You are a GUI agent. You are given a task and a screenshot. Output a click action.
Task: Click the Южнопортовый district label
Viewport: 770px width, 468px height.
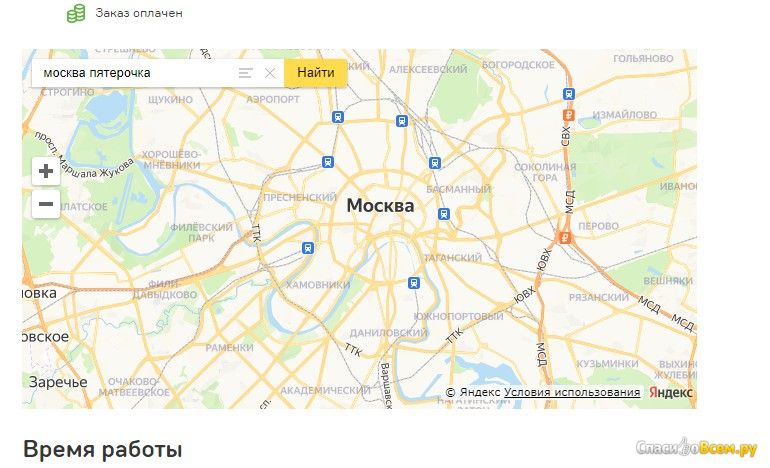coord(458,316)
